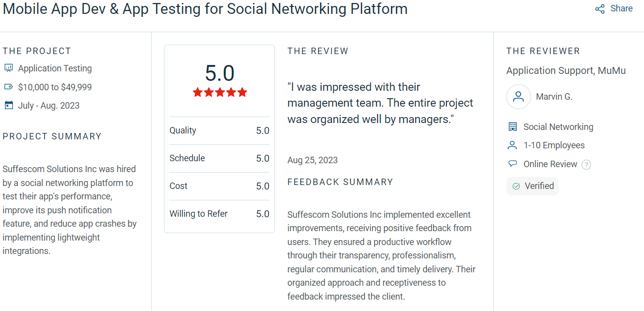
Task: Open the Online Review help question mark
Action: pos(586,165)
